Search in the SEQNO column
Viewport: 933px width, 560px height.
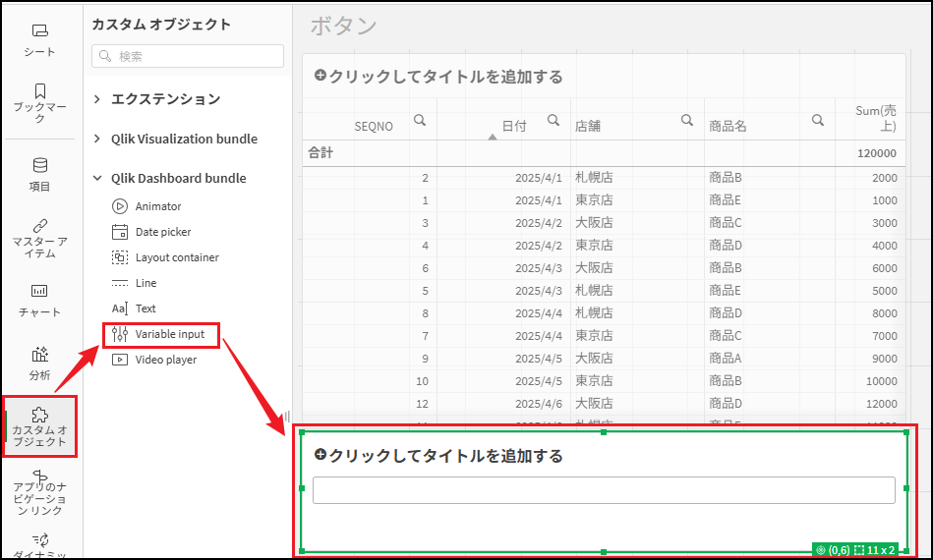tap(420, 120)
